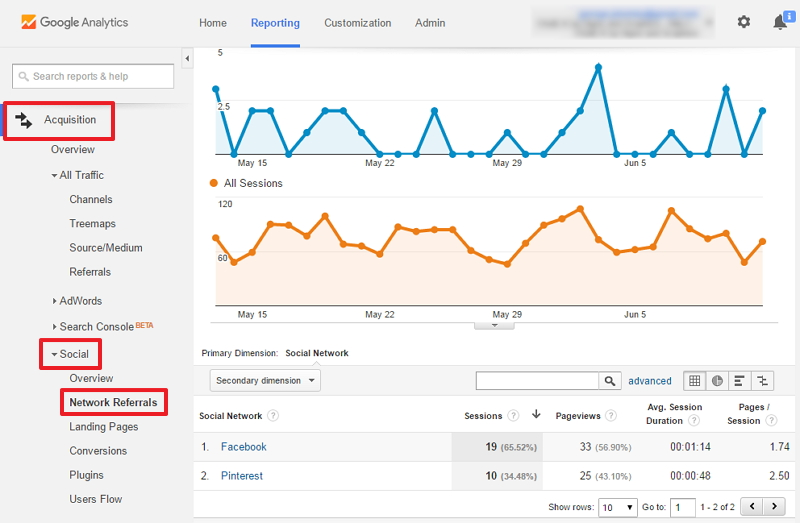Click the Search reports & help field
Screen dimensions: 800x523
coord(93,76)
